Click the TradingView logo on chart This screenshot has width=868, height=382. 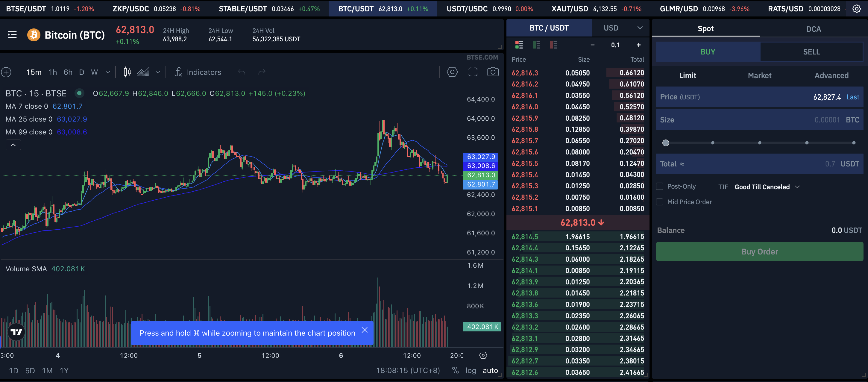pyautogui.click(x=16, y=332)
